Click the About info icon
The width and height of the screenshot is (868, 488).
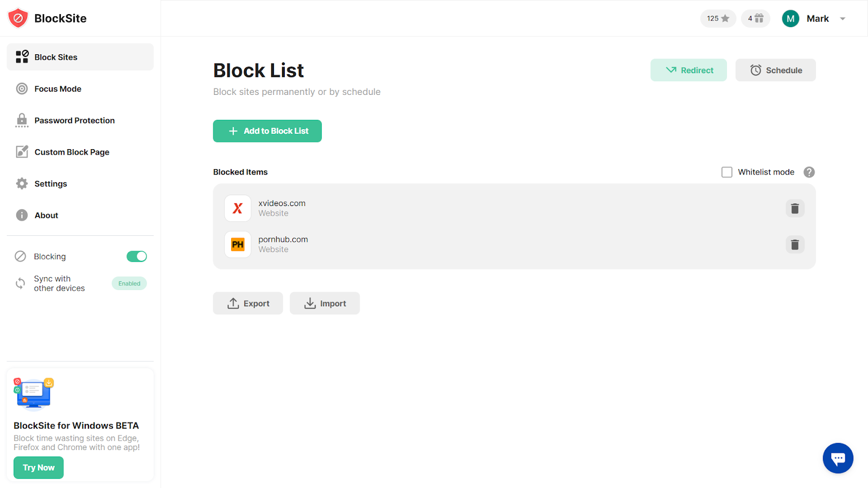(22, 215)
